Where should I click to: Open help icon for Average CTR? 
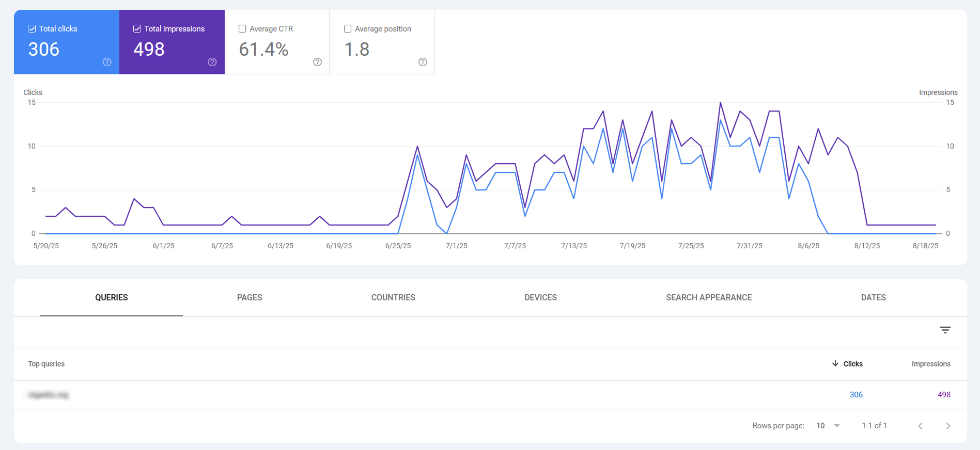pos(317,62)
